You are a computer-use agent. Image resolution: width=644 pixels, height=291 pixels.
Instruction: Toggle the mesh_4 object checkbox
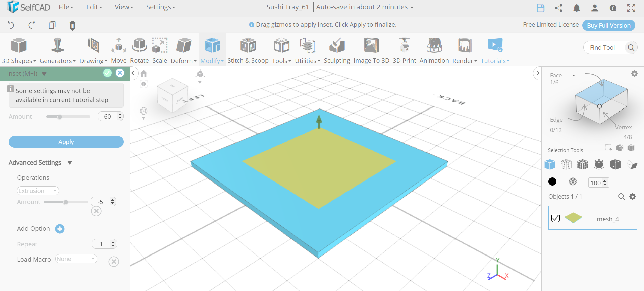tap(555, 218)
